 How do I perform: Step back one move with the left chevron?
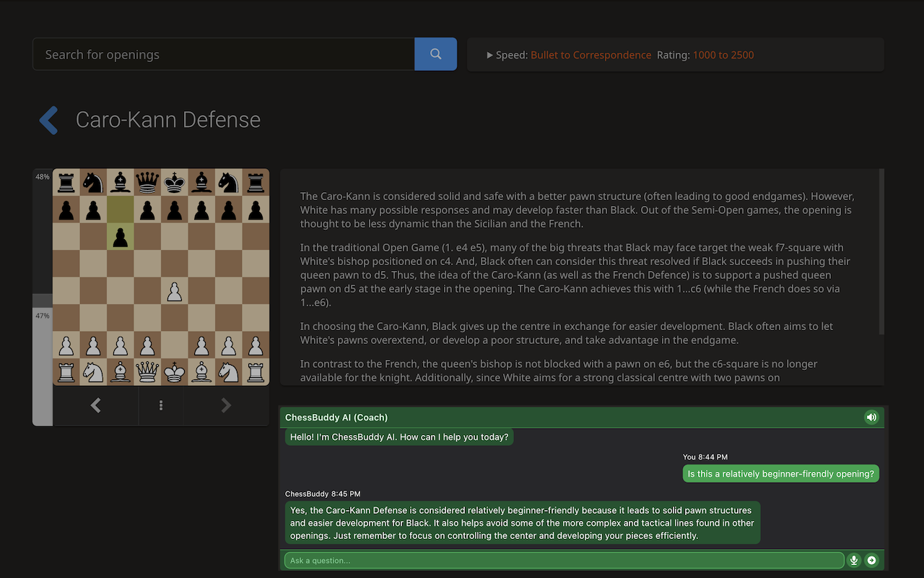click(95, 405)
